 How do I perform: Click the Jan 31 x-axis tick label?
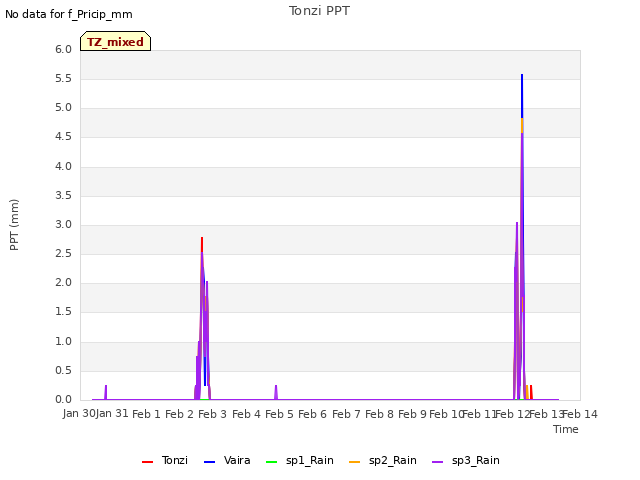pos(112,413)
